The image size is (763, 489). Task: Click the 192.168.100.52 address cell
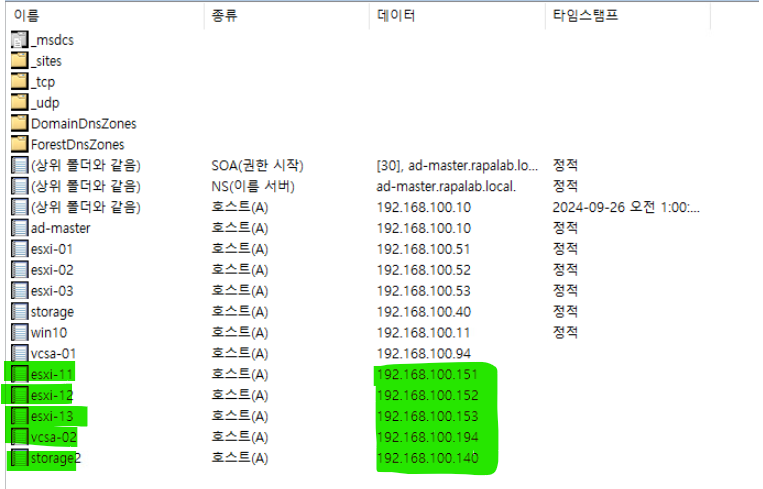click(424, 270)
